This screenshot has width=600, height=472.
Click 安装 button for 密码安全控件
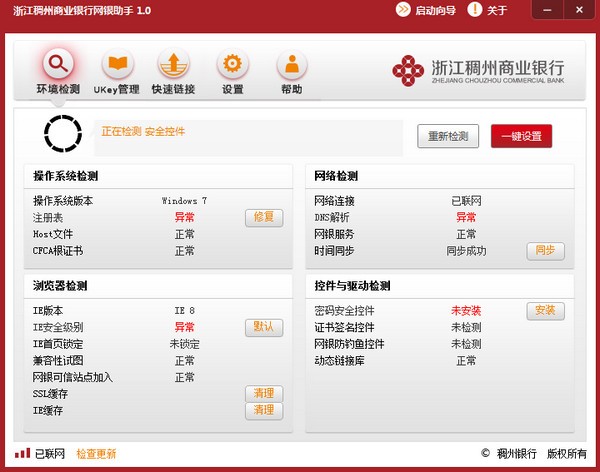point(545,310)
